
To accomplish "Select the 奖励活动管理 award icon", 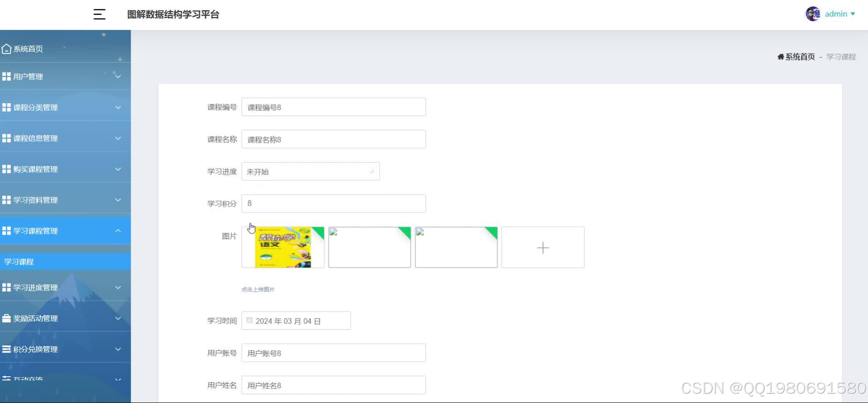I will [x=6, y=318].
